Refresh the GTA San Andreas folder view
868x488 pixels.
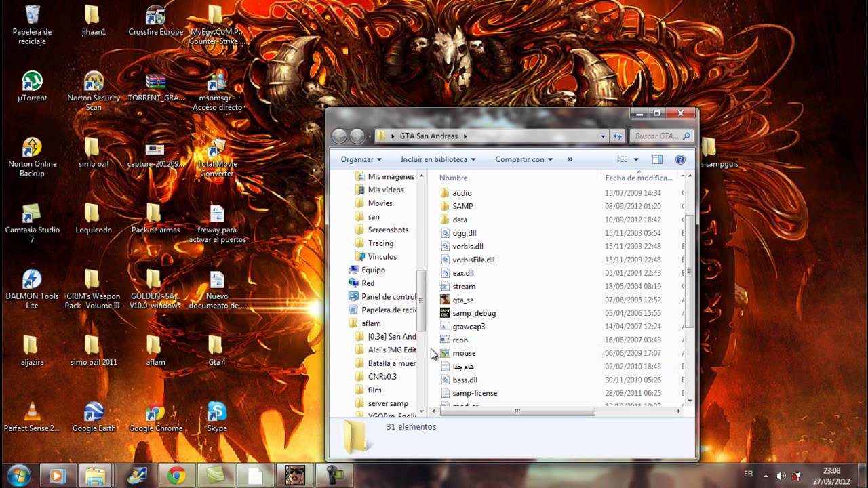617,136
